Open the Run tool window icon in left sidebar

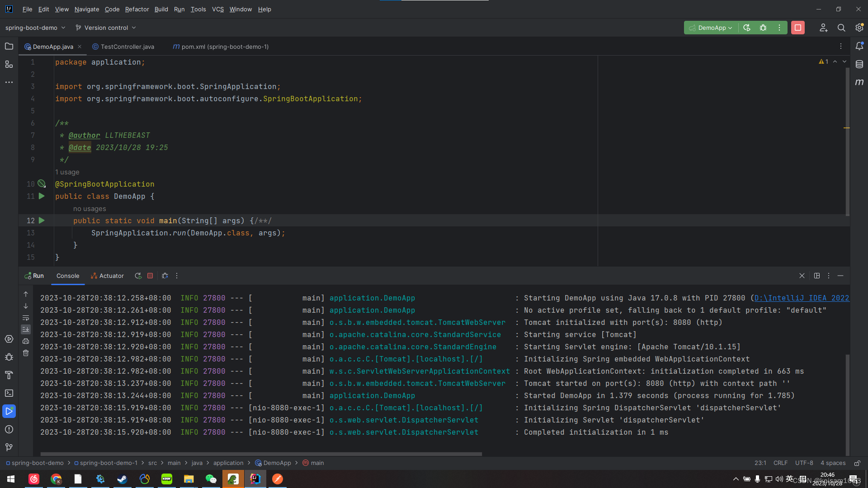click(x=9, y=411)
